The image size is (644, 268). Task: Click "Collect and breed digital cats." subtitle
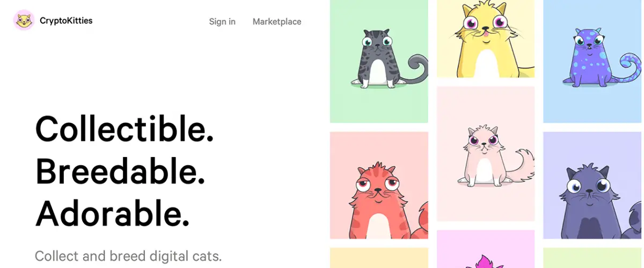[128, 256]
